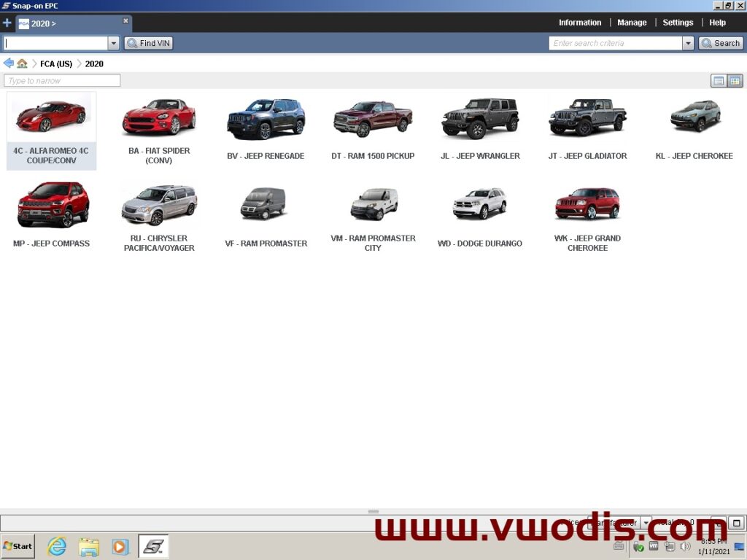Open Windows Media Player from taskbar
The width and height of the screenshot is (747, 560).
120,547
